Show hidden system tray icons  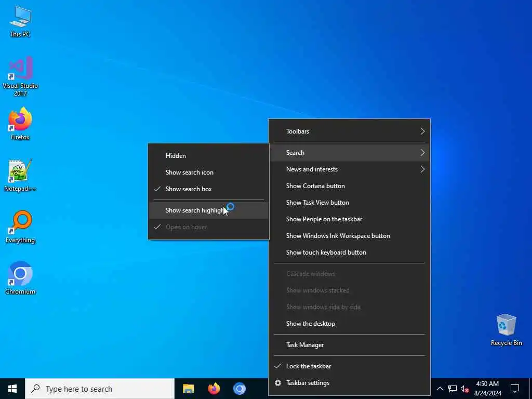coord(440,389)
